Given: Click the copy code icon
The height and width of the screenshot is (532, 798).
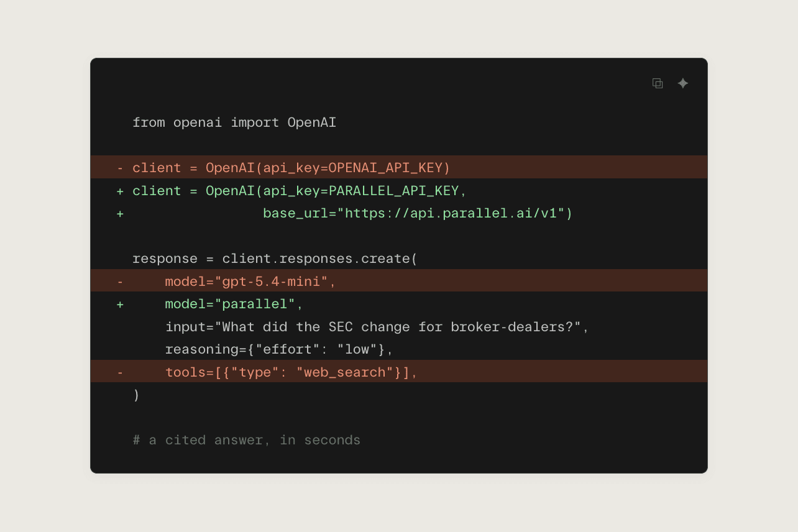Looking at the screenshot, I should (658, 83).
